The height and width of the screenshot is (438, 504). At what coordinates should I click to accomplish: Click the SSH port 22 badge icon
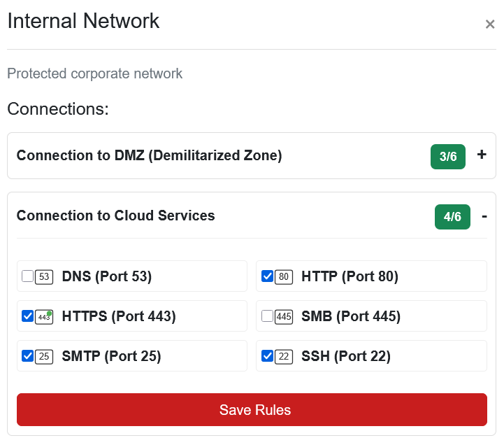(284, 356)
